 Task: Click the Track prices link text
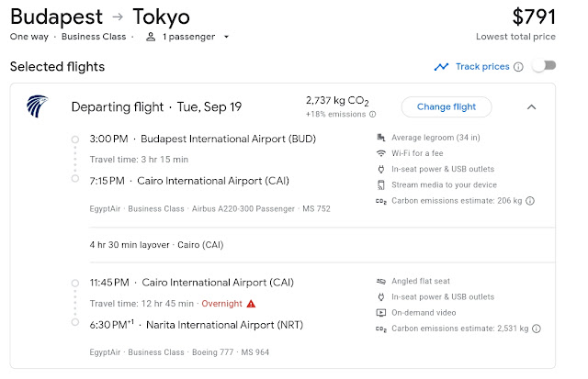coord(481,67)
